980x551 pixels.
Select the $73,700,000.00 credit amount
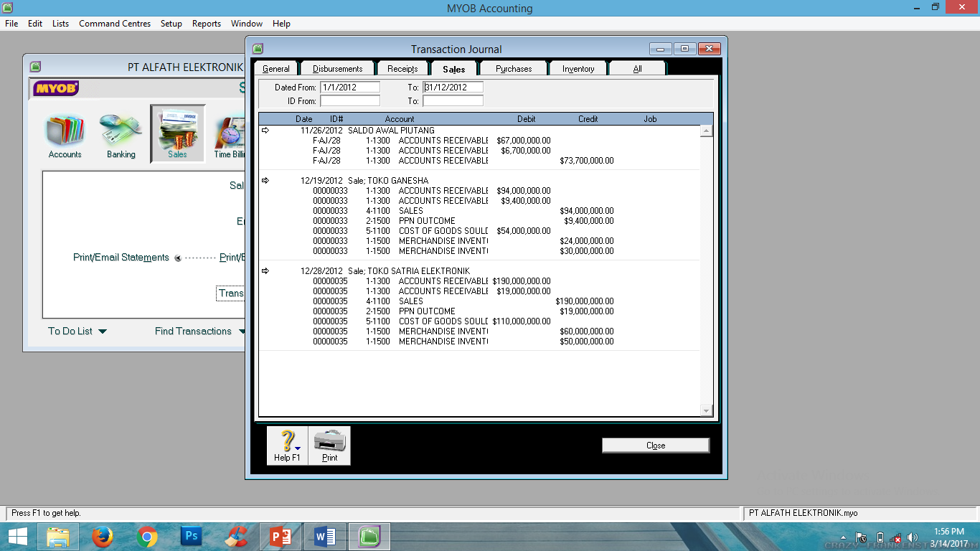(x=586, y=161)
